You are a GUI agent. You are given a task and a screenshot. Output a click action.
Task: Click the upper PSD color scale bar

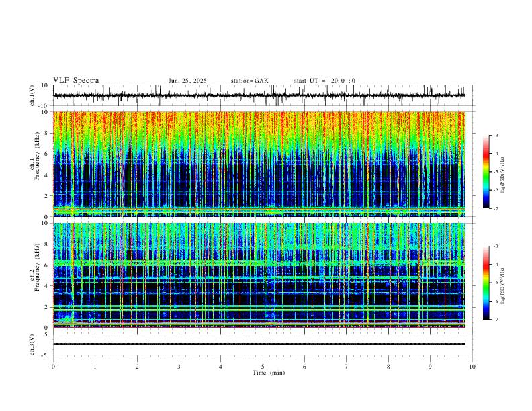[x=486, y=172]
